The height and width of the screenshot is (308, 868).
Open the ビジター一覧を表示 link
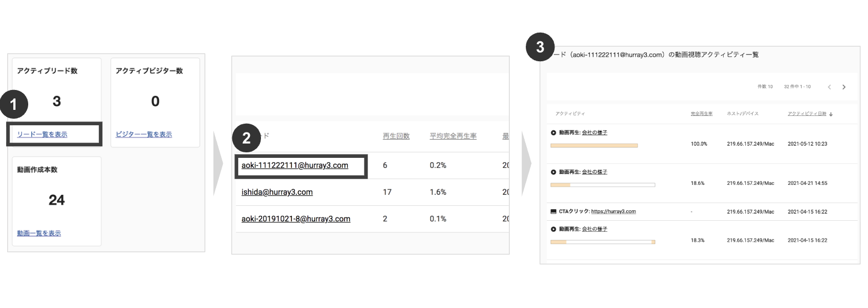(x=144, y=135)
